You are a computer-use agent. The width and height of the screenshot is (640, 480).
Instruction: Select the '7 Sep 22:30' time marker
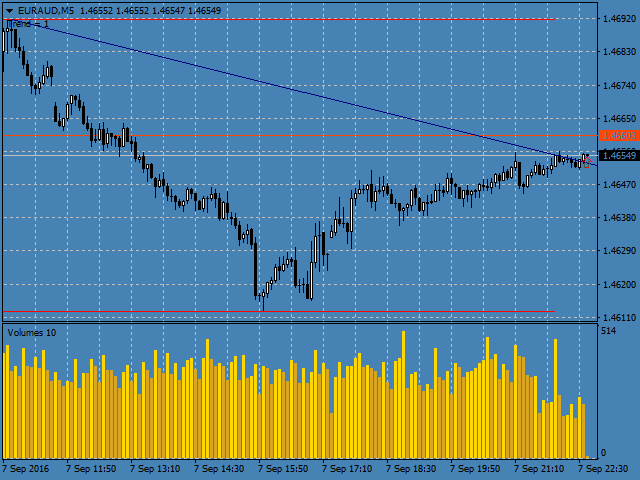click(x=604, y=467)
